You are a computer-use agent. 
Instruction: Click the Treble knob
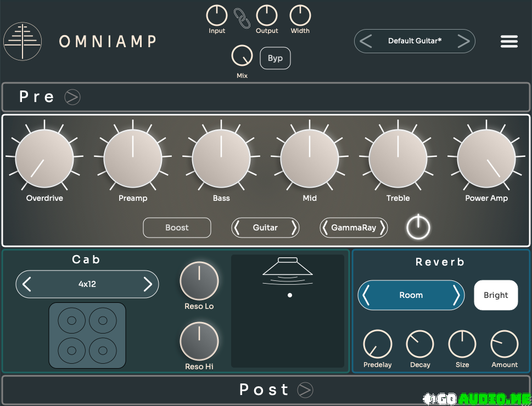coord(398,158)
